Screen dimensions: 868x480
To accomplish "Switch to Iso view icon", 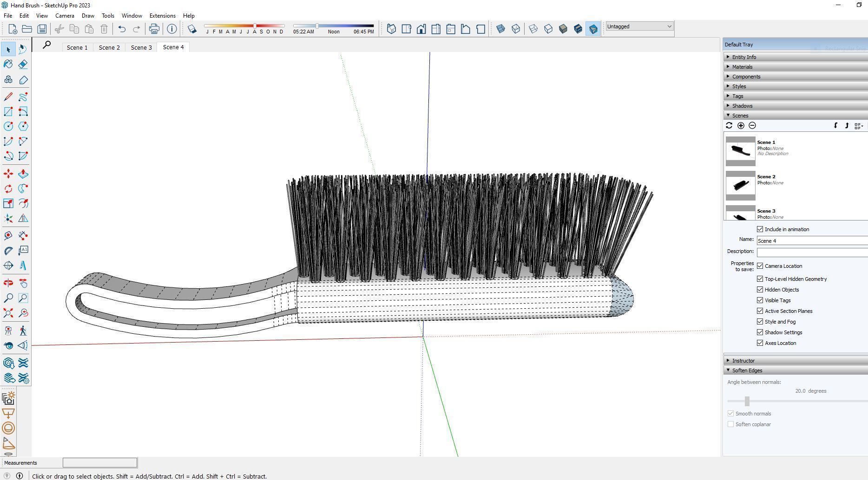I will click(x=391, y=29).
